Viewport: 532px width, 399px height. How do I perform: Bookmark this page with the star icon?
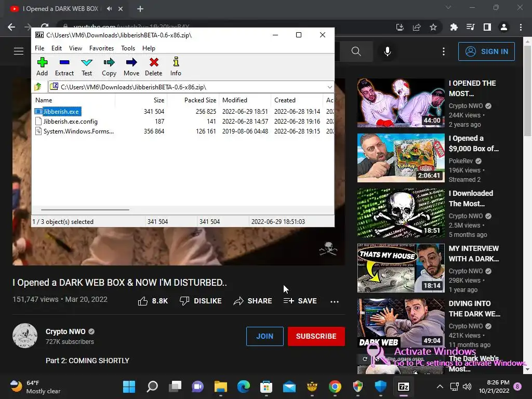[433, 27]
